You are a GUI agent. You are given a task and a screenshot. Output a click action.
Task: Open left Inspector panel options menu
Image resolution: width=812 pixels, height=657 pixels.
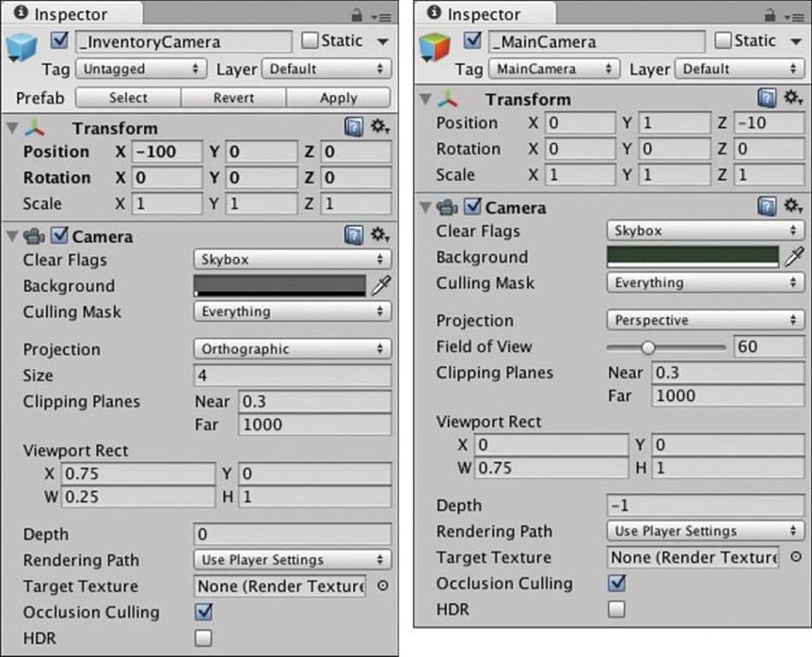point(381,17)
